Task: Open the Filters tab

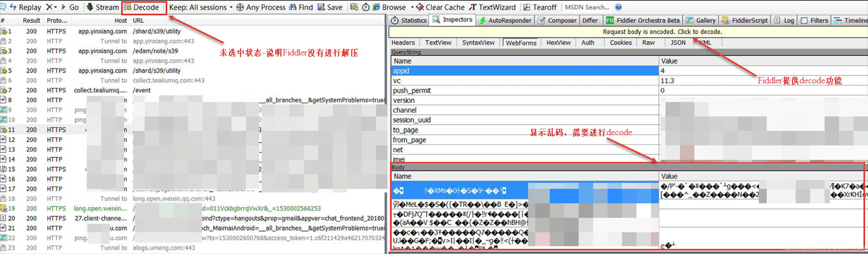Action: 814,20
